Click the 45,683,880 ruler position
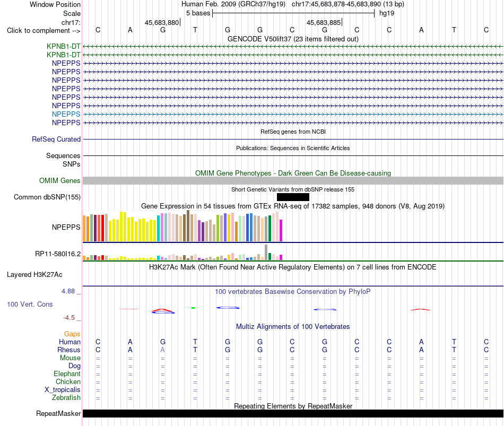The height and width of the screenshot is (426, 504). point(162,22)
